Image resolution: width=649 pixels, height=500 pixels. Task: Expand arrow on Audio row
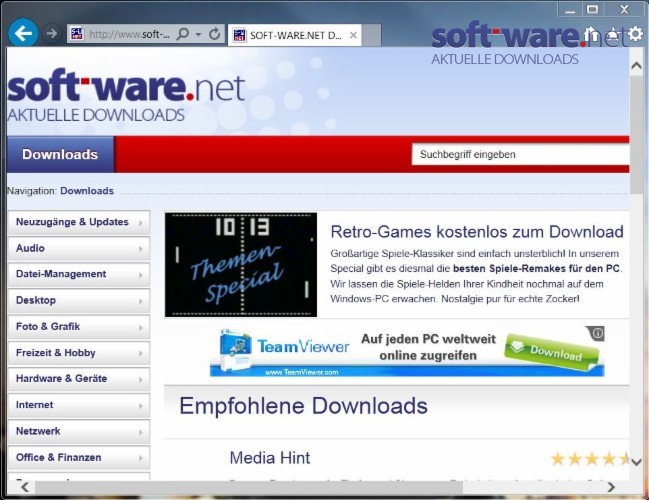(141, 249)
